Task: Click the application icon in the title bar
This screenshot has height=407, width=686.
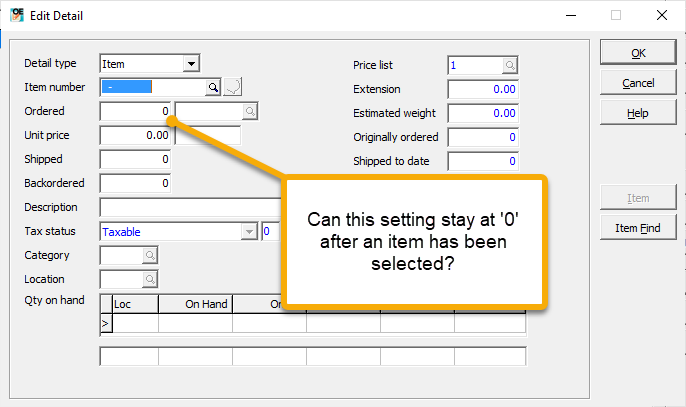Action: 16,15
